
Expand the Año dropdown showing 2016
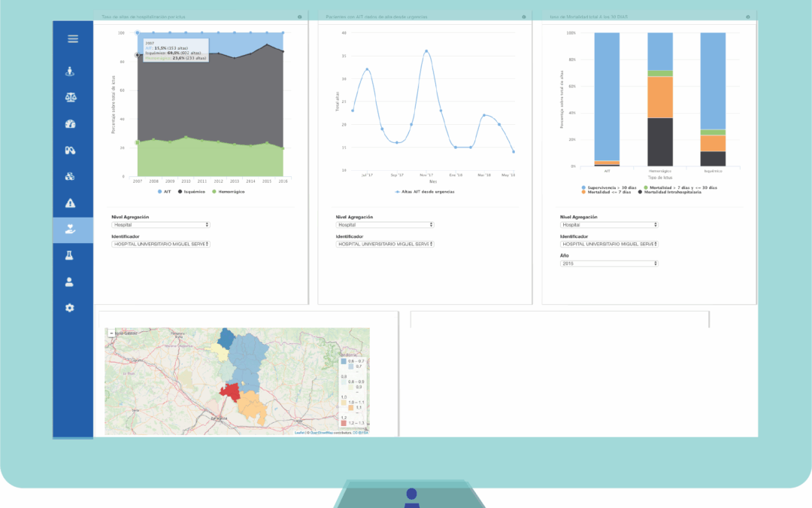[x=608, y=263]
